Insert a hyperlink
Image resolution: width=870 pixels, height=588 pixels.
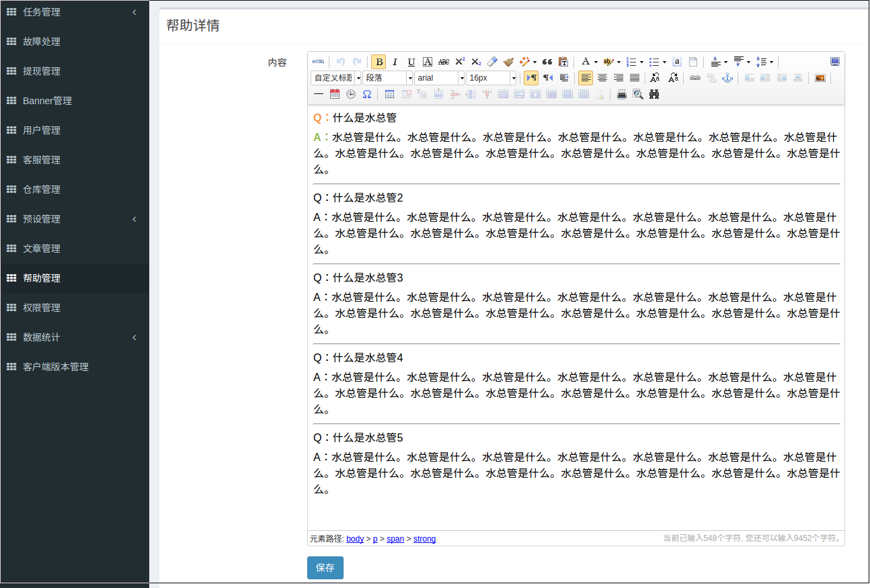pos(695,78)
